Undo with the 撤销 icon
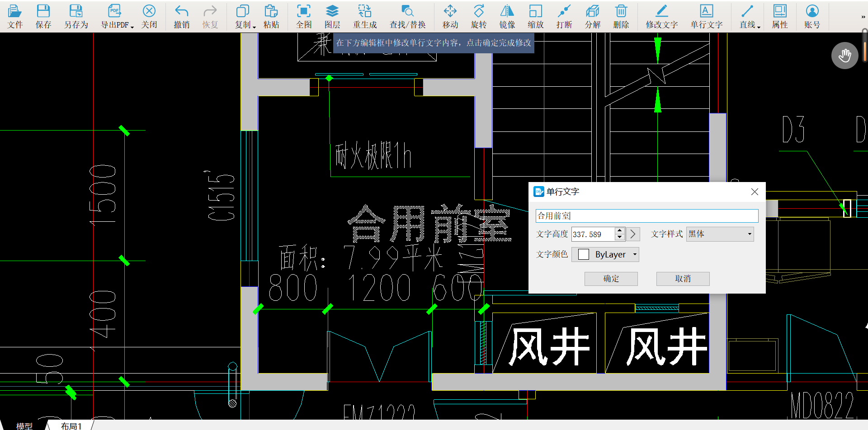The height and width of the screenshot is (430, 868). pyautogui.click(x=182, y=17)
